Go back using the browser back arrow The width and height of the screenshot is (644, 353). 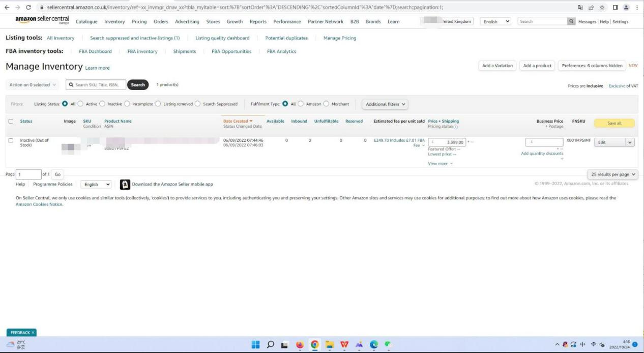[7, 7]
